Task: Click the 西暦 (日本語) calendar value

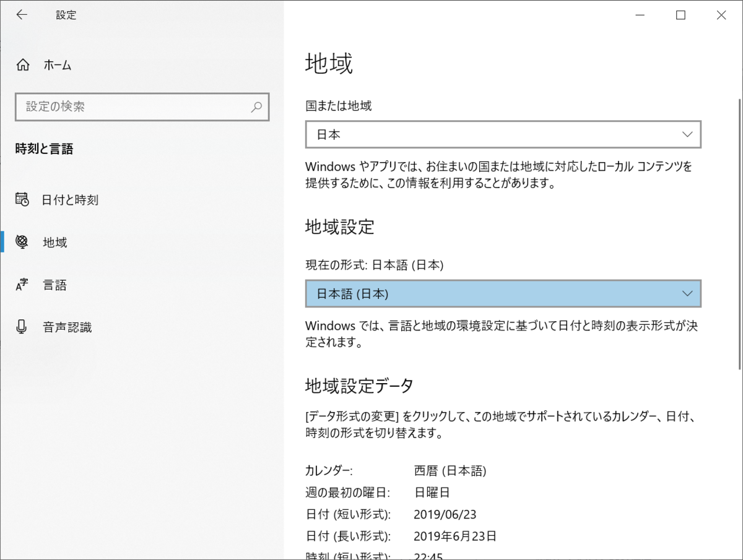Action: click(450, 471)
